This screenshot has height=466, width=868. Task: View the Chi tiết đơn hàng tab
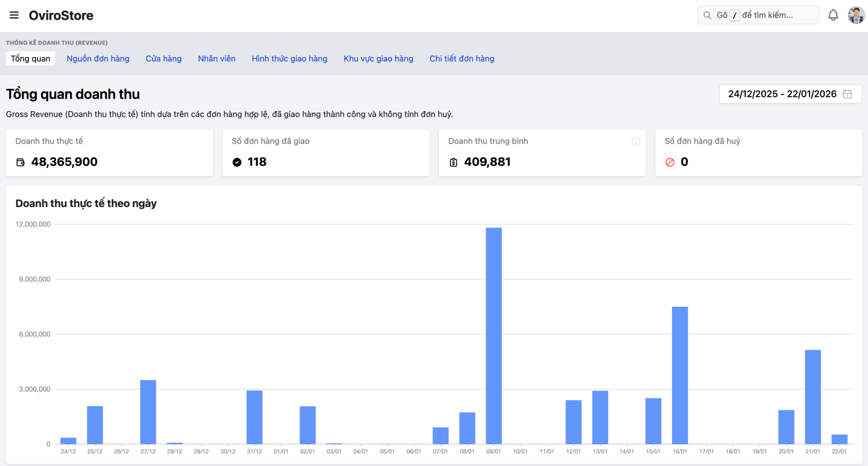pyautogui.click(x=461, y=59)
